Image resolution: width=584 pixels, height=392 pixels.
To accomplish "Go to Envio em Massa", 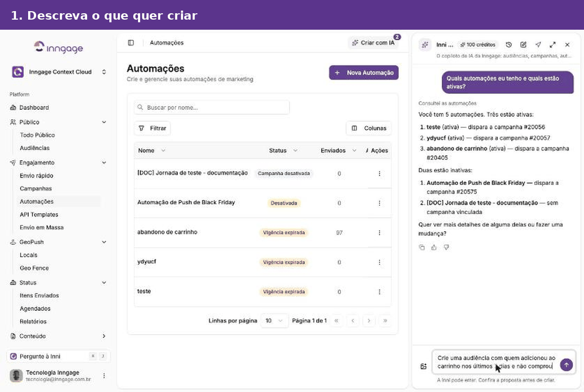I will (x=42, y=228).
